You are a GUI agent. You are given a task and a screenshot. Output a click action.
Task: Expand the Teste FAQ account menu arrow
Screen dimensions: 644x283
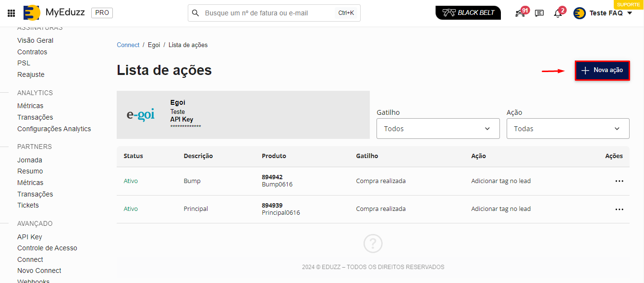pyautogui.click(x=630, y=13)
